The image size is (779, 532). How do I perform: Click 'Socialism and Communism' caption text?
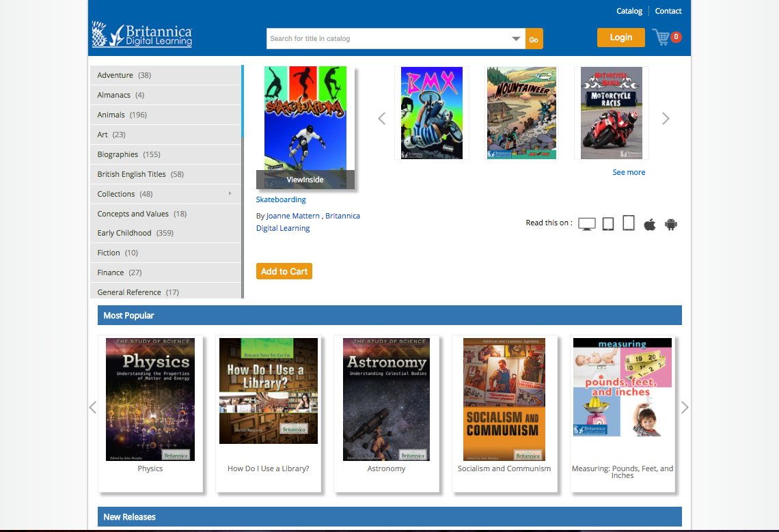point(504,468)
